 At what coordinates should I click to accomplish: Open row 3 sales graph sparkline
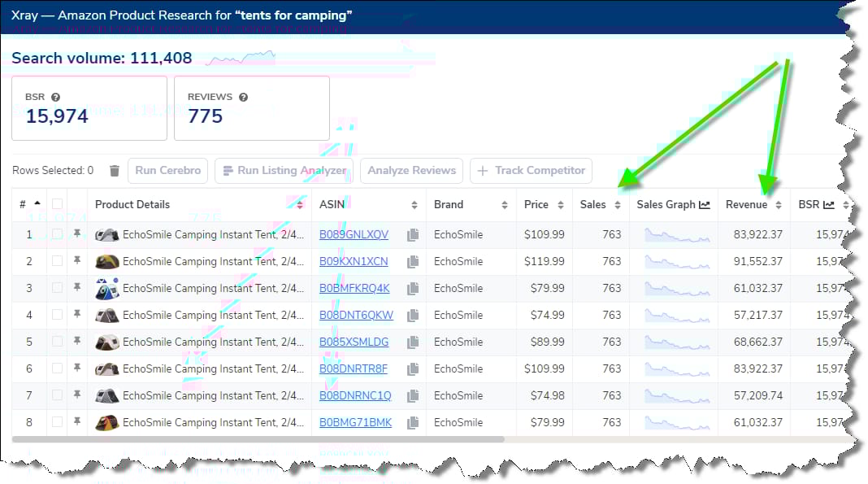click(x=676, y=289)
